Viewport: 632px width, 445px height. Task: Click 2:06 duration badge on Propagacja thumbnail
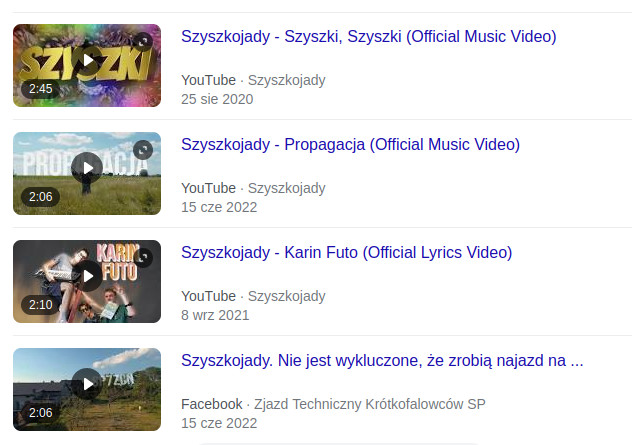[x=40, y=197]
